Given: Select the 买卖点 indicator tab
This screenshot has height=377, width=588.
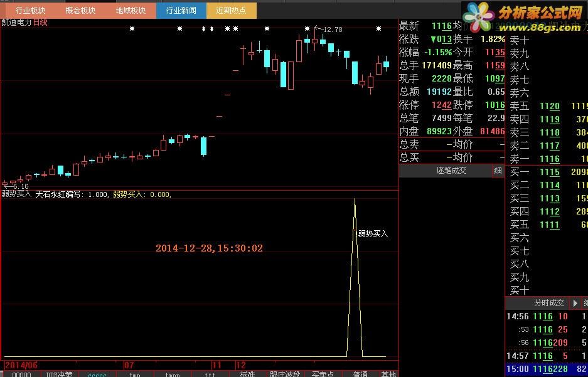Looking at the screenshot, I should click(x=323, y=374).
